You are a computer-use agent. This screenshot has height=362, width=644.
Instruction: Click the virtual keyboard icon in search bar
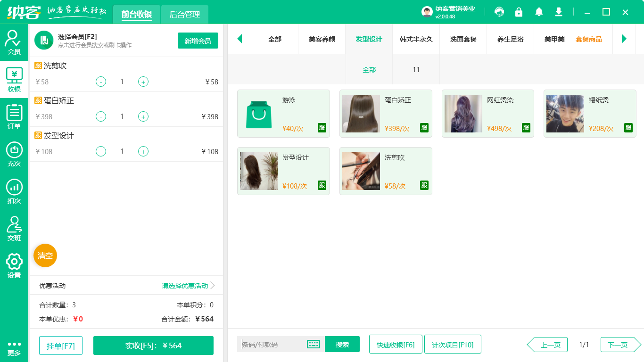click(313, 344)
